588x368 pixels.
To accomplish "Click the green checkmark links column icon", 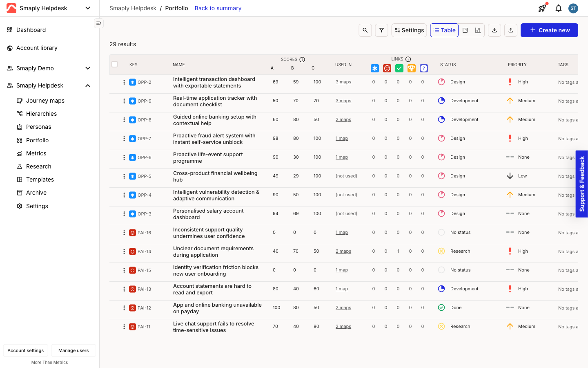I will [399, 68].
